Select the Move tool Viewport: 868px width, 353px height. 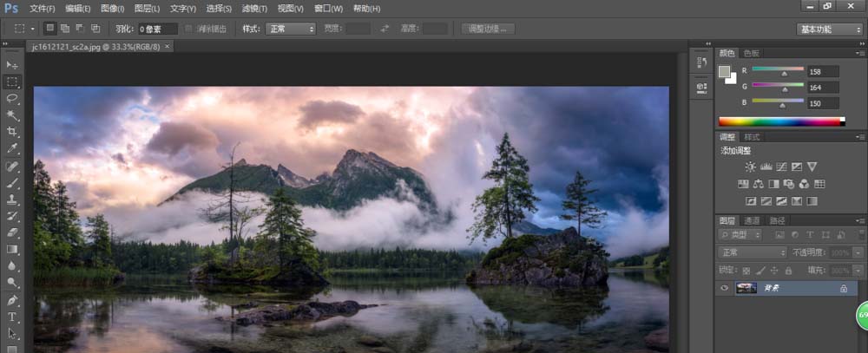(12, 65)
